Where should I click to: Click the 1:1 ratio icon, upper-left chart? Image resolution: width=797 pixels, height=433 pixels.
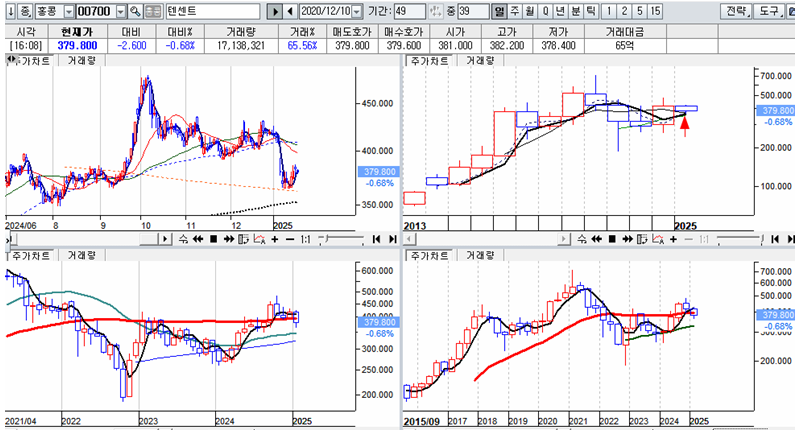tap(305, 239)
